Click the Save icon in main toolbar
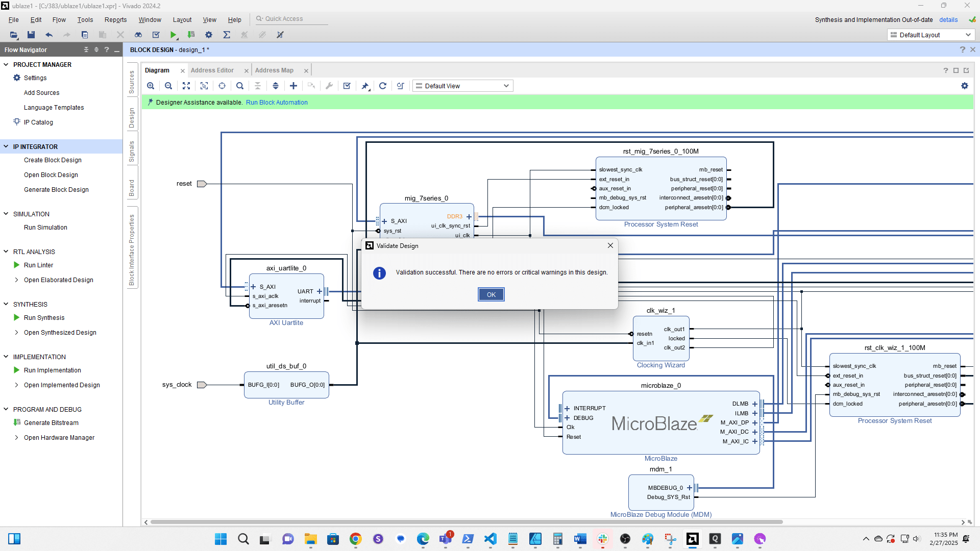Viewport: 980px width, 551px height. pyautogui.click(x=31, y=35)
